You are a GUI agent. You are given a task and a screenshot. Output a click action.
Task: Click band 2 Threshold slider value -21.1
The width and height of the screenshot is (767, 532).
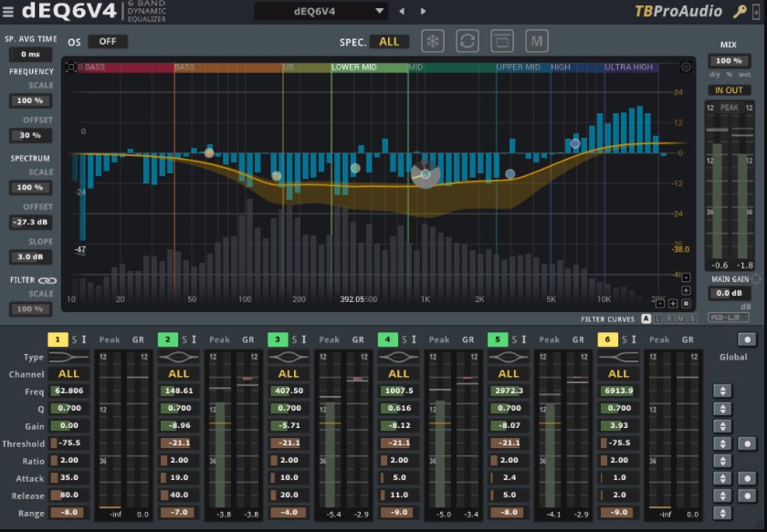pos(179,443)
